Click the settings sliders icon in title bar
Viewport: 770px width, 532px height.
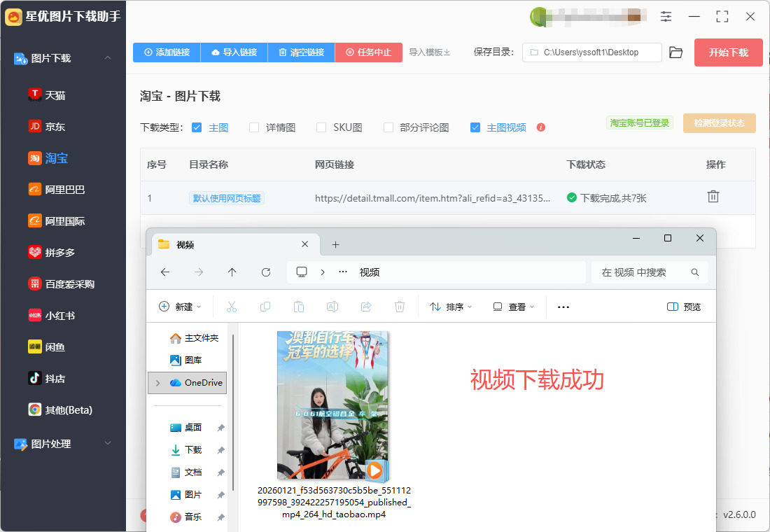pyautogui.click(x=666, y=17)
